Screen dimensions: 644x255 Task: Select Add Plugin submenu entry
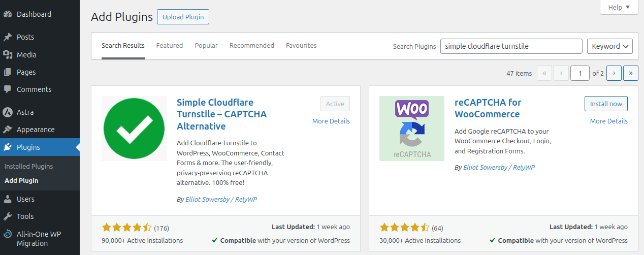pyautogui.click(x=21, y=180)
